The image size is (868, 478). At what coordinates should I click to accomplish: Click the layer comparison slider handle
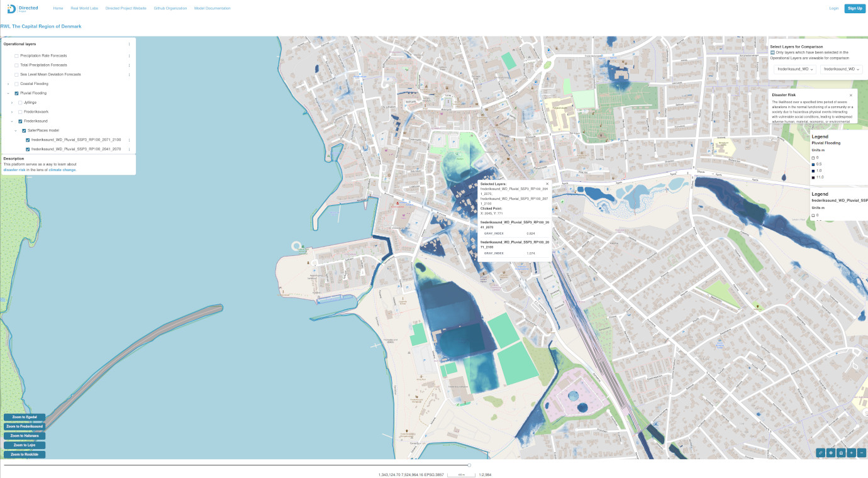[x=469, y=465]
